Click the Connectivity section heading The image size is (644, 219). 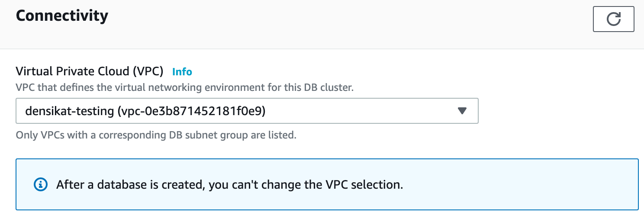(62, 16)
